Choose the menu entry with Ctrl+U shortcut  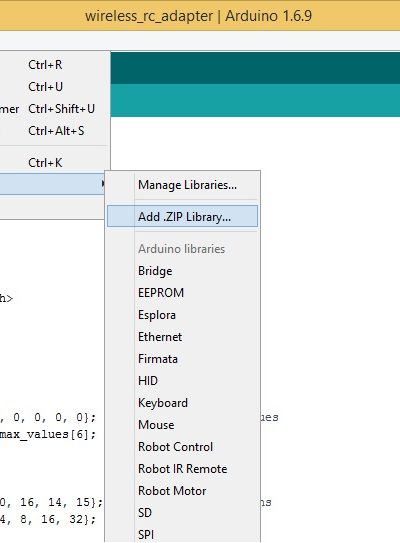[54, 87]
